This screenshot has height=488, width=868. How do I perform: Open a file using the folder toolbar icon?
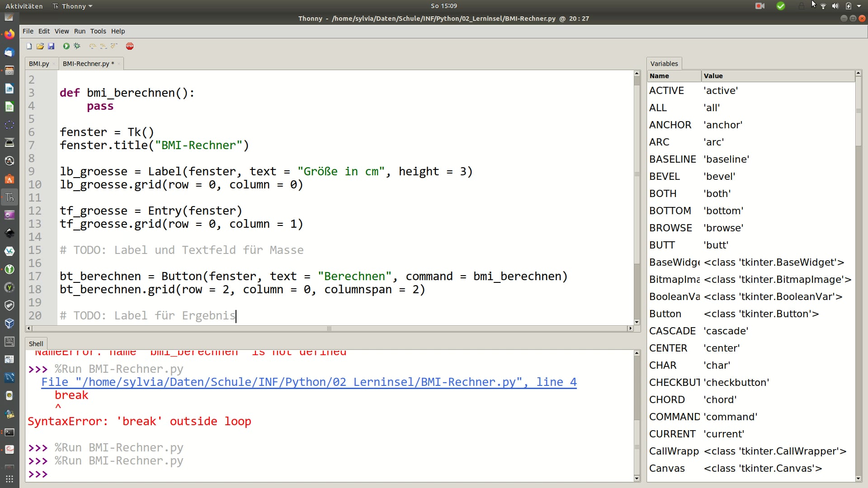tap(40, 46)
